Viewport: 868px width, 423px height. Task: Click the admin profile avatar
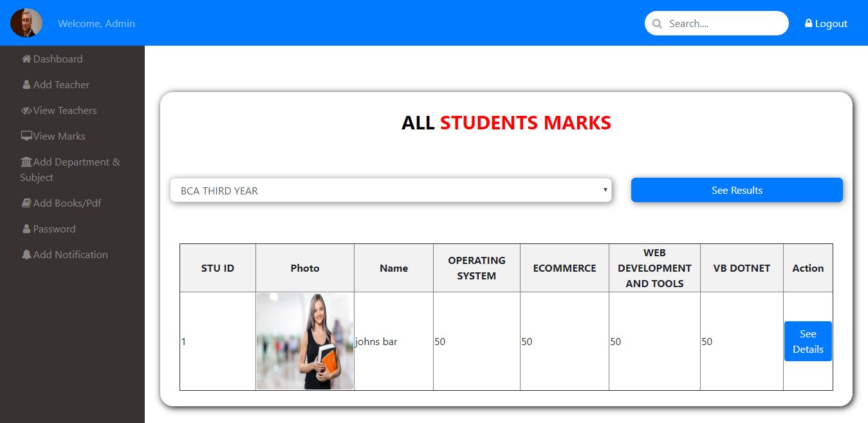tap(26, 23)
